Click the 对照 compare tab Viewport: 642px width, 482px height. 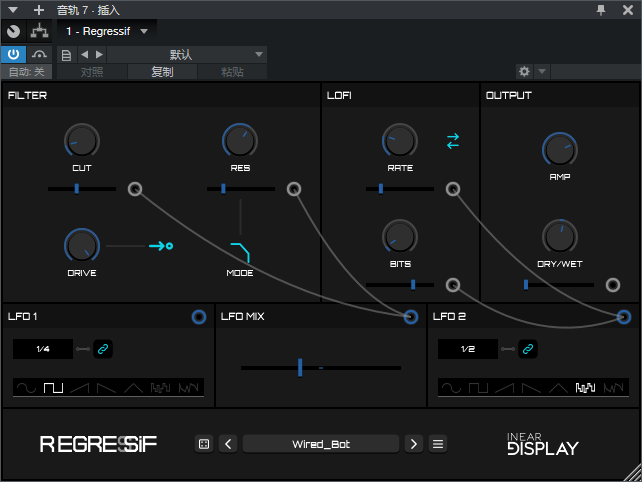coord(91,72)
